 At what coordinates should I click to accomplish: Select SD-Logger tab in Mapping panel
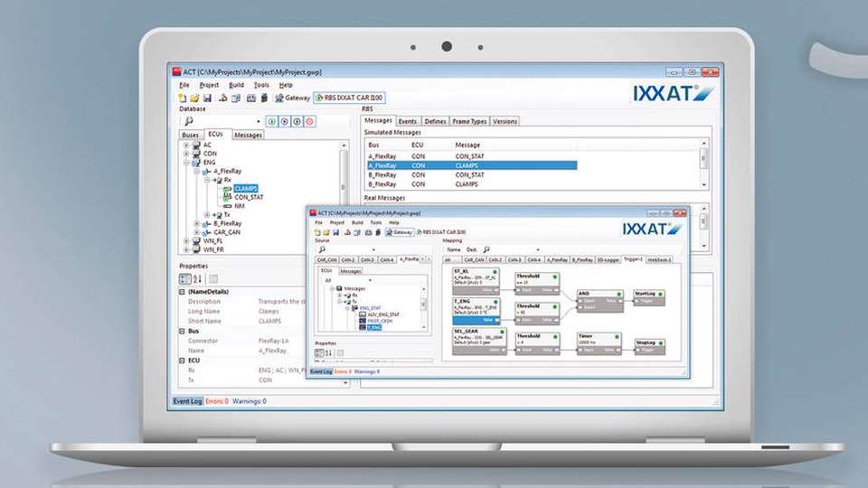click(x=608, y=259)
